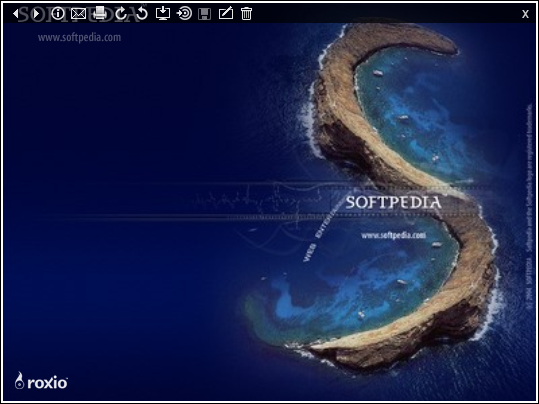The height and width of the screenshot is (404, 539).
Task: Click the burn to disc icon
Action: coord(184,14)
